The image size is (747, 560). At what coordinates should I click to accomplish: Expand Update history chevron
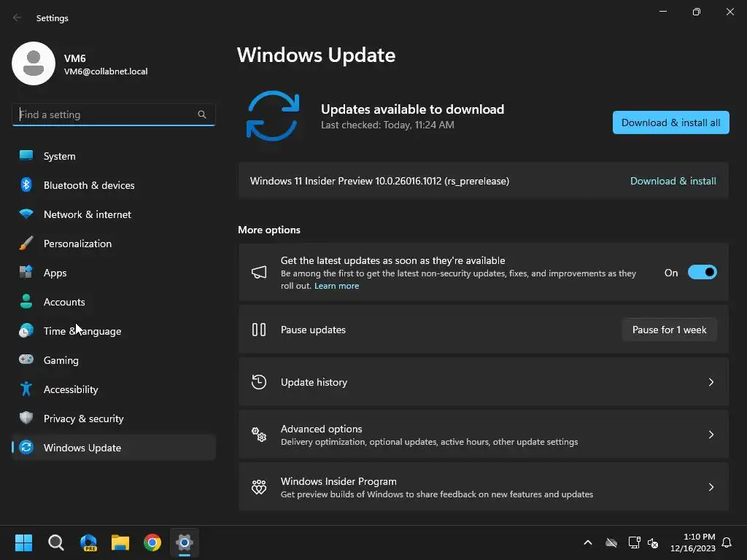click(x=711, y=382)
